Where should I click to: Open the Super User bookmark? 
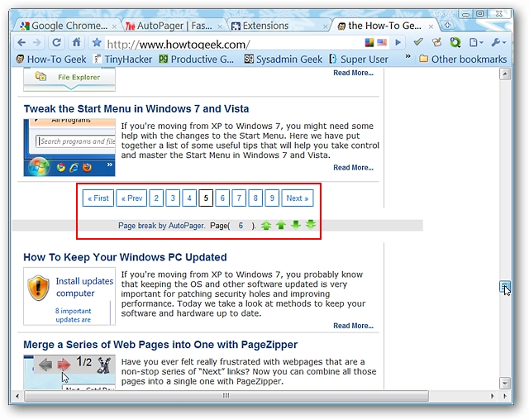tap(359, 60)
